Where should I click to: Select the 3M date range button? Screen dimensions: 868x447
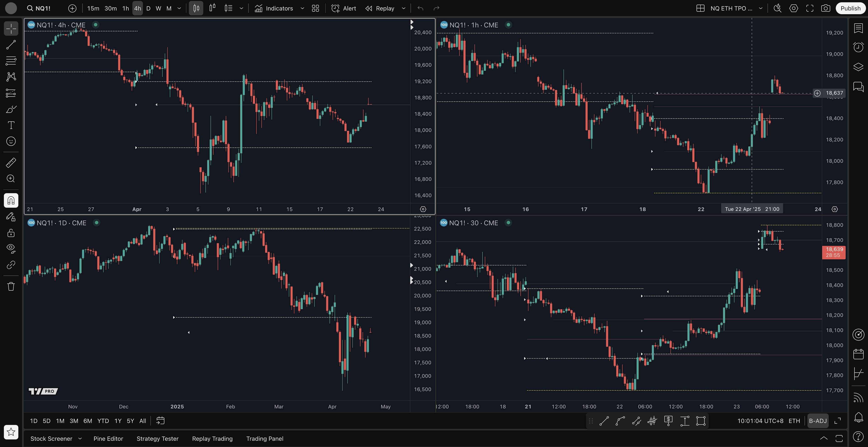[x=74, y=421]
